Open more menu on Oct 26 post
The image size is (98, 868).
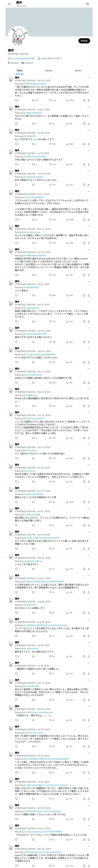pyautogui.click(x=89, y=78)
